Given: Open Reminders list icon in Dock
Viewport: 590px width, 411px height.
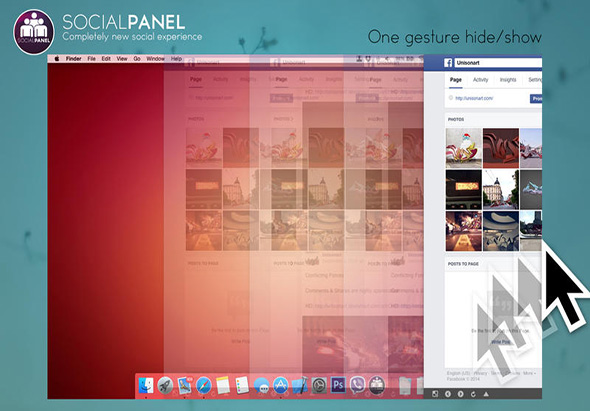Looking at the screenshot, I should tap(242, 385).
